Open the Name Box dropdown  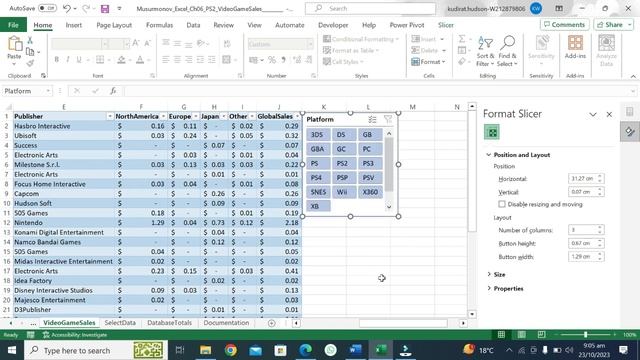point(48,91)
